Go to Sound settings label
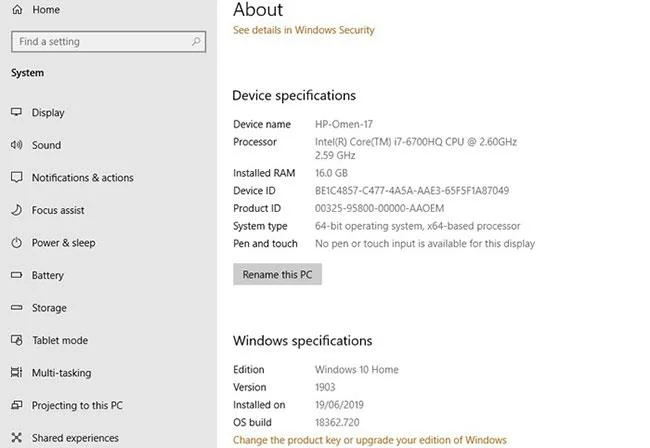The image size is (650, 448). coord(46,145)
